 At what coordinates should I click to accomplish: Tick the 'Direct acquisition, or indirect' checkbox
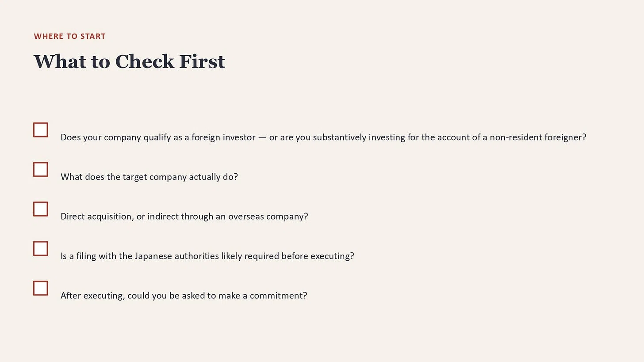[x=41, y=209]
